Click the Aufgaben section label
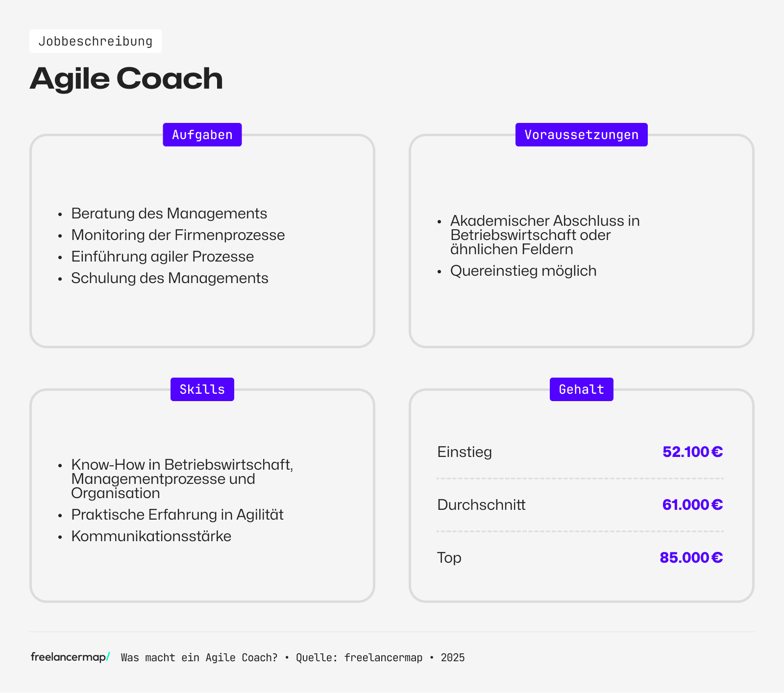 click(202, 135)
